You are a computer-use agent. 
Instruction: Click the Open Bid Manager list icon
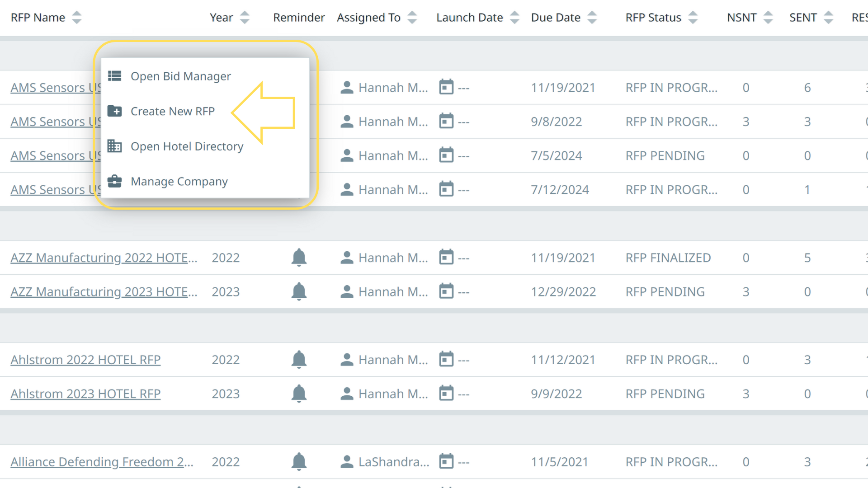click(x=114, y=76)
